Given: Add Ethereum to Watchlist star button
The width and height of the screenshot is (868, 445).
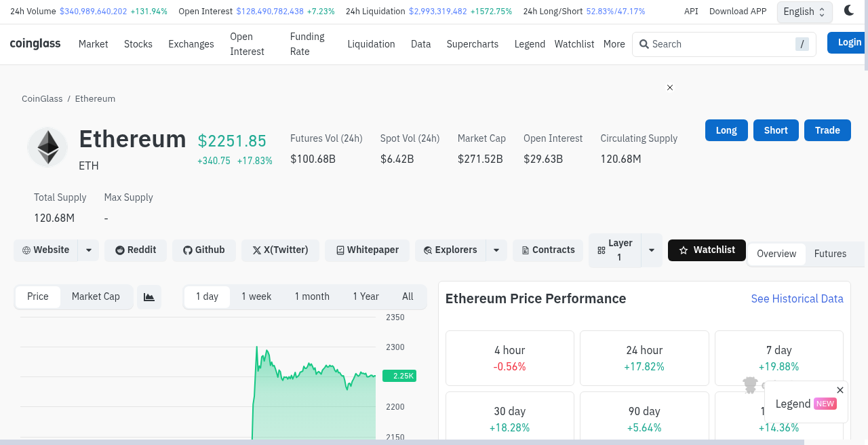Looking at the screenshot, I should pos(707,250).
